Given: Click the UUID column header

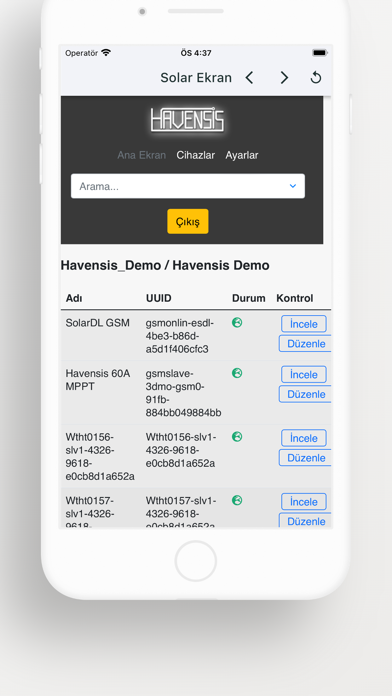Looking at the screenshot, I should pos(158,298).
